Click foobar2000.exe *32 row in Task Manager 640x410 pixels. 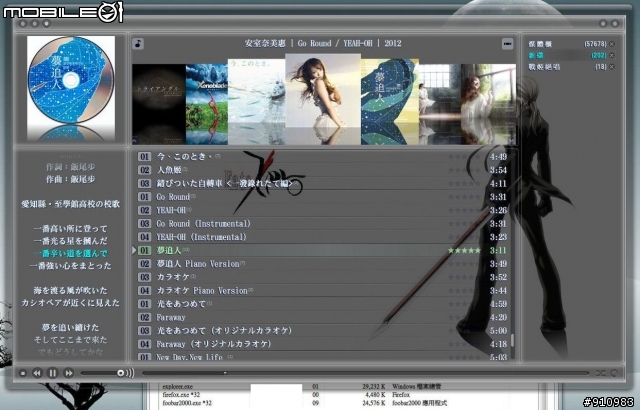pyautogui.click(x=302, y=403)
